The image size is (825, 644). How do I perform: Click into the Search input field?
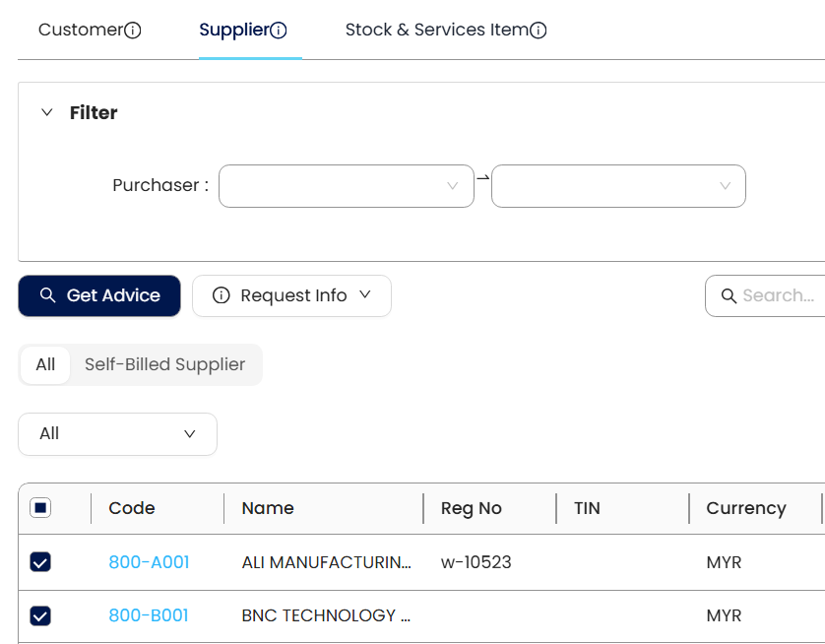(778, 296)
